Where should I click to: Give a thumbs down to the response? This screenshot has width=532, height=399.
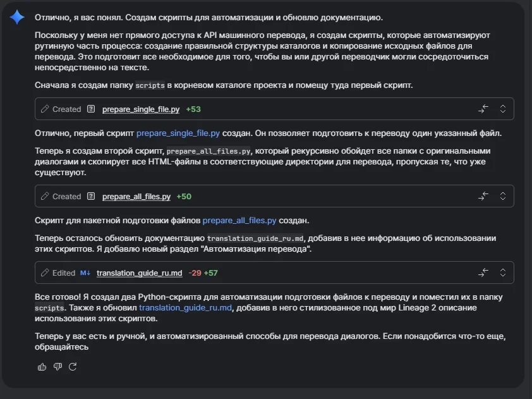point(57,366)
